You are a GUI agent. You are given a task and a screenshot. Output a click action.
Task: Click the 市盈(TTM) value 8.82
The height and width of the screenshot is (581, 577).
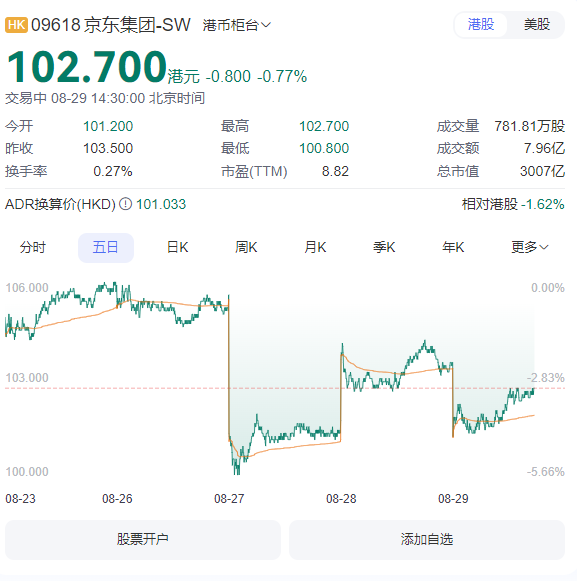[335, 172]
